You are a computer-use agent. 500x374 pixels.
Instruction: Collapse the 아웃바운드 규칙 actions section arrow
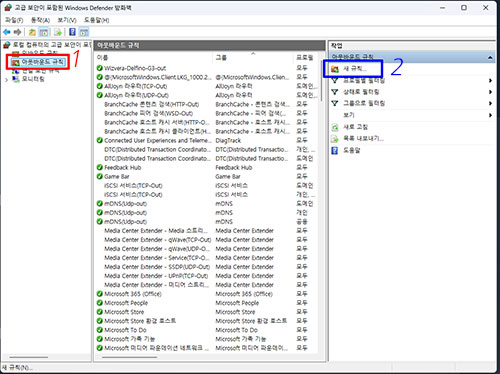[490, 57]
